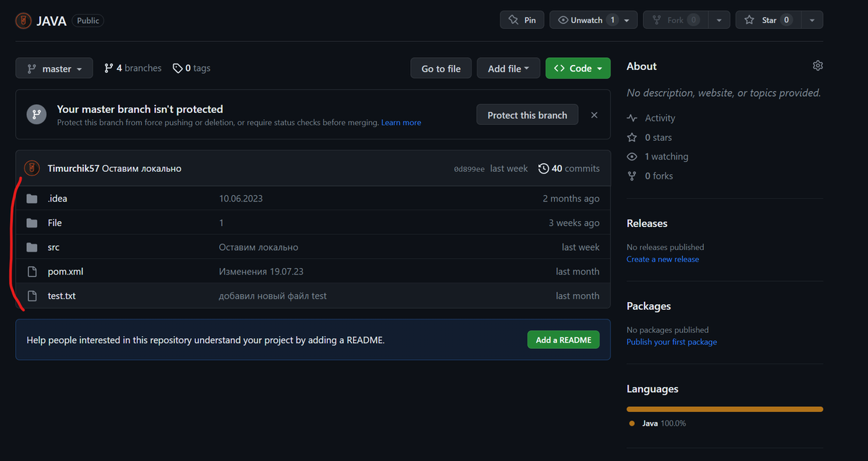The width and height of the screenshot is (868, 461).
Task: Open Timurchik57 profile link
Action: (x=73, y=168)
